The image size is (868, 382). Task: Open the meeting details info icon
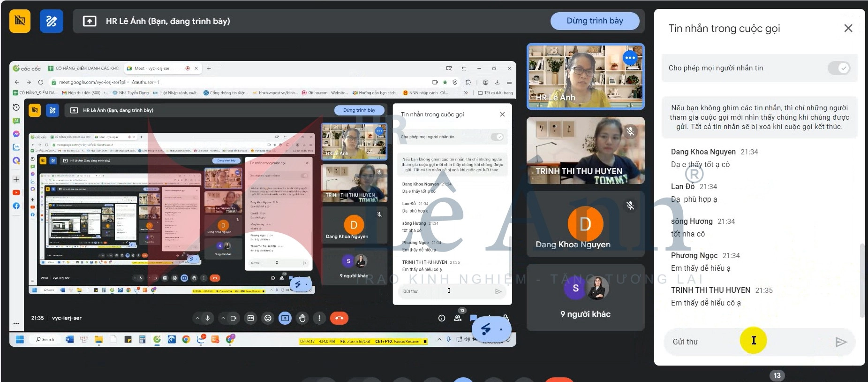(x=441, y=318)
